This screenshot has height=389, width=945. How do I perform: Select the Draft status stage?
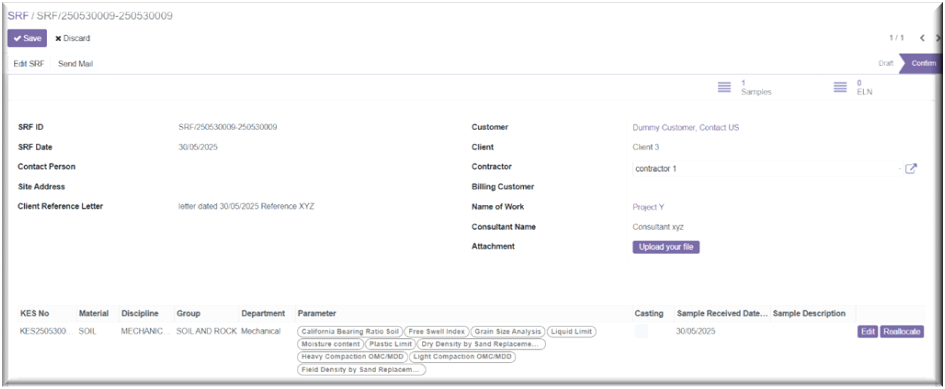pos(885,63)
